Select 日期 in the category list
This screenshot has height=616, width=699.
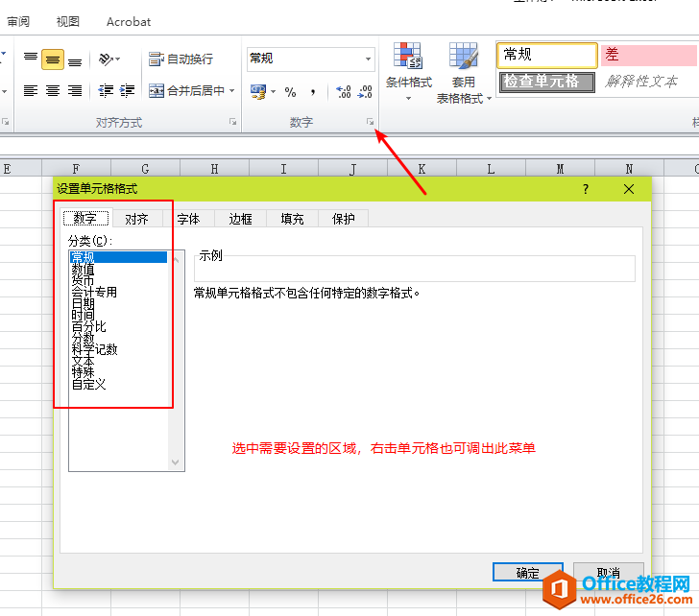pos(118,303)
